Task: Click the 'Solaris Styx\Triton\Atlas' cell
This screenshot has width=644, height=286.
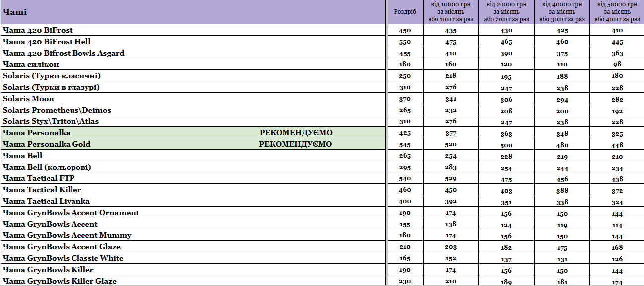Action: (194, 121)
